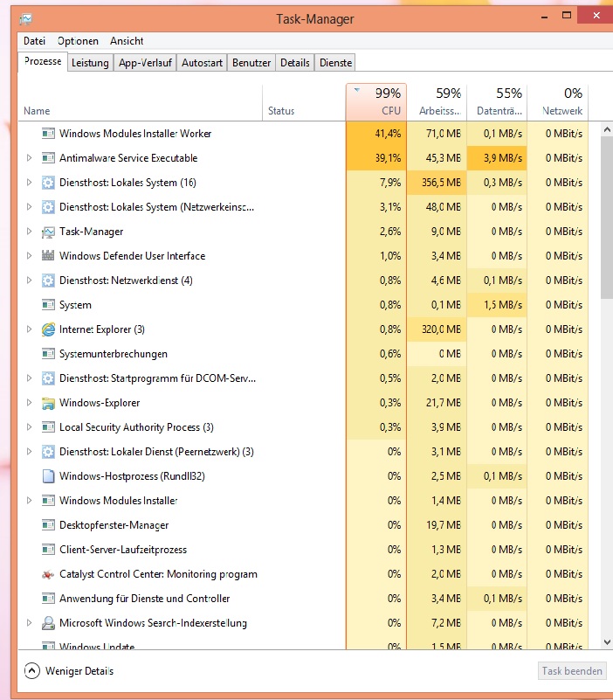Sort by the Arbeitss... memory column header

pos(437,102)
